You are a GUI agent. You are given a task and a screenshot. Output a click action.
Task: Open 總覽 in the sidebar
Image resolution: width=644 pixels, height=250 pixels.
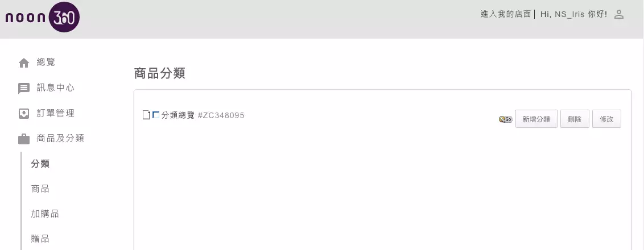pyautogui.click(x=46, y=63)
